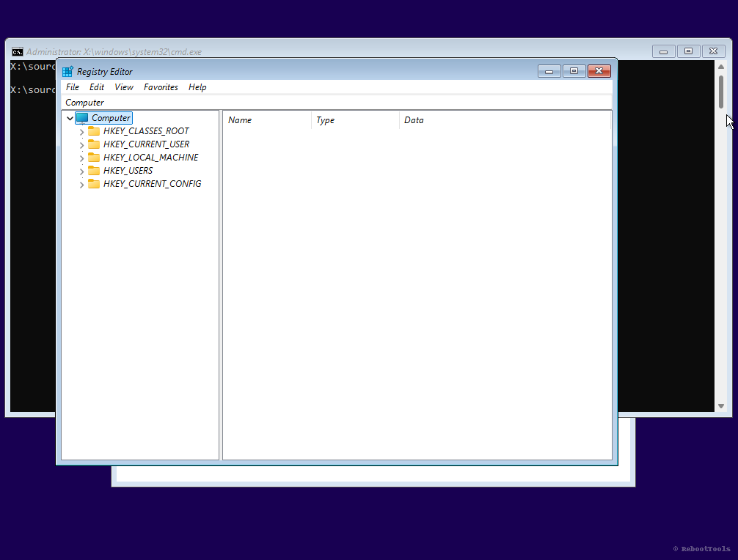The height and width of the screenshot is (560, 738).
Task: Click the HKEY_CURRENT_CONFIG folder icon
Action: coord(94,183)
